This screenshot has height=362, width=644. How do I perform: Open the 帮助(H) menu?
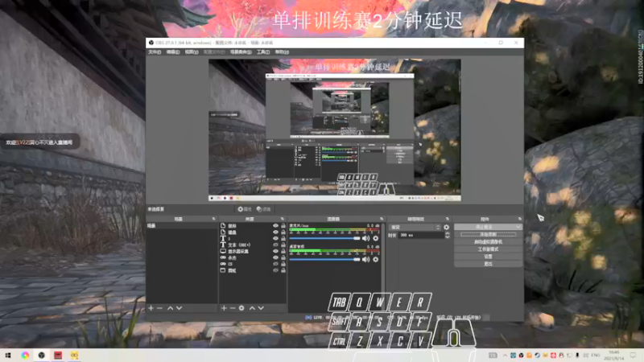tap(282, 52)
